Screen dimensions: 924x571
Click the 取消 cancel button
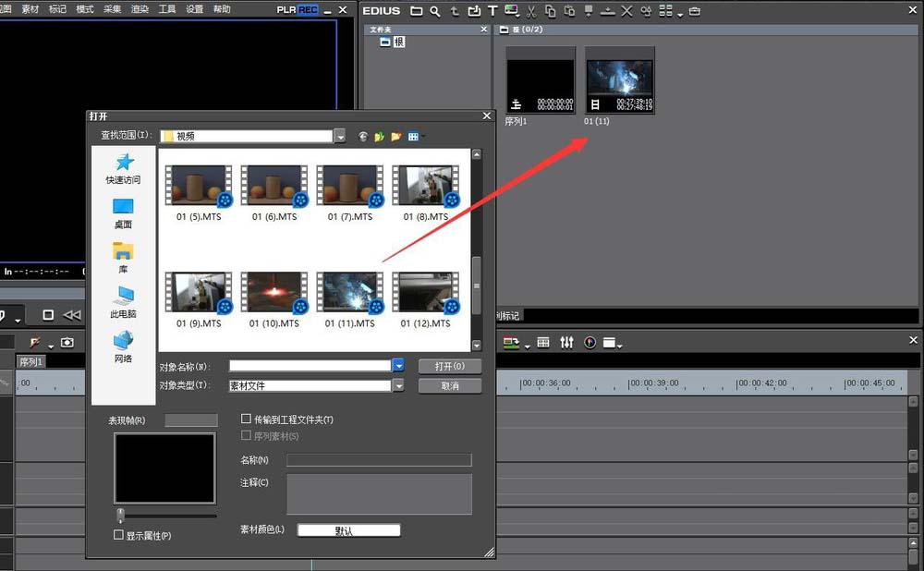click(450, 385)
